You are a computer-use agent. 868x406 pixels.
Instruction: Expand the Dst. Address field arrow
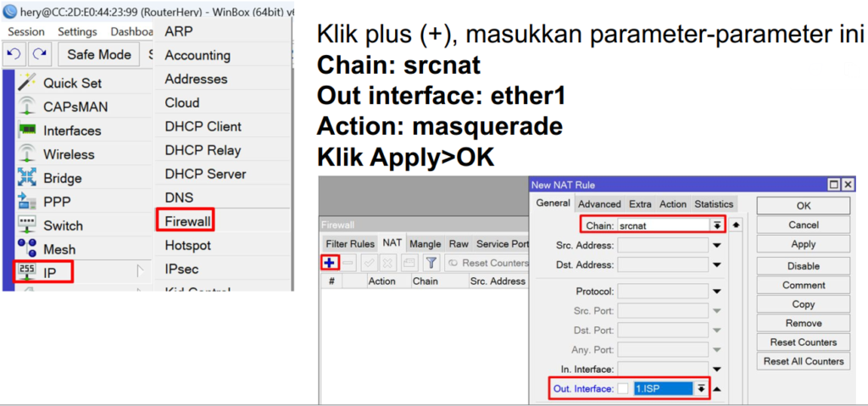pos(717,265)
